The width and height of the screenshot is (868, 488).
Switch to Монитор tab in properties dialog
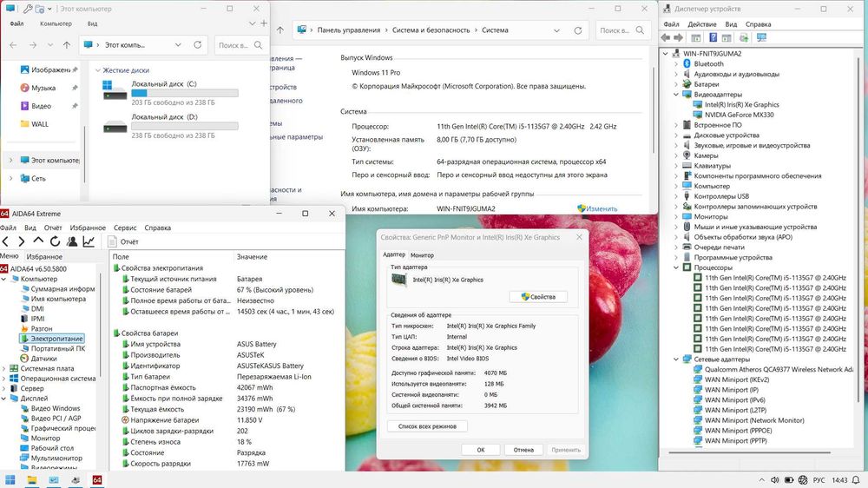point(422,255)
